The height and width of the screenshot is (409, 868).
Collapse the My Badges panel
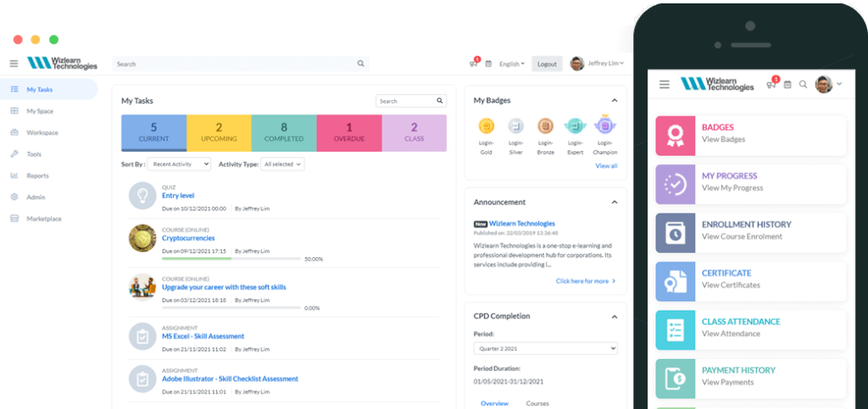pyautogui.click(x=615, y=100)
